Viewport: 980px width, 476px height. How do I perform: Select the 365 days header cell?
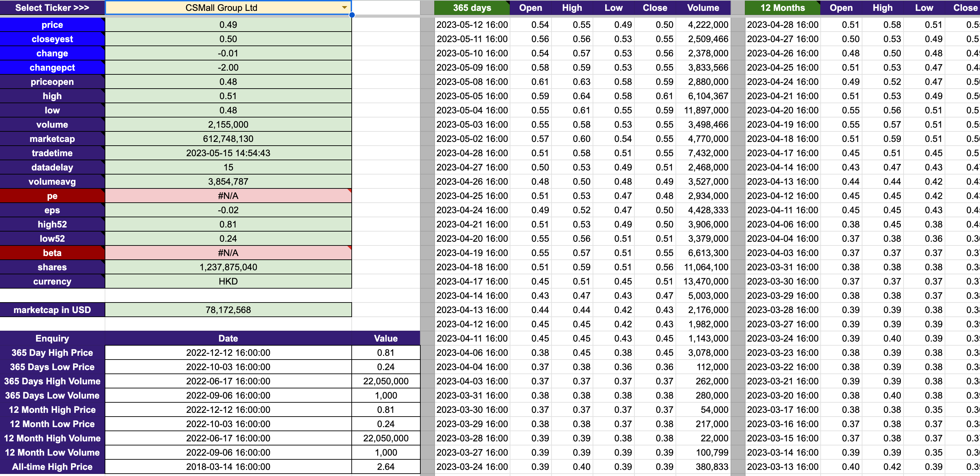point(471,7)
